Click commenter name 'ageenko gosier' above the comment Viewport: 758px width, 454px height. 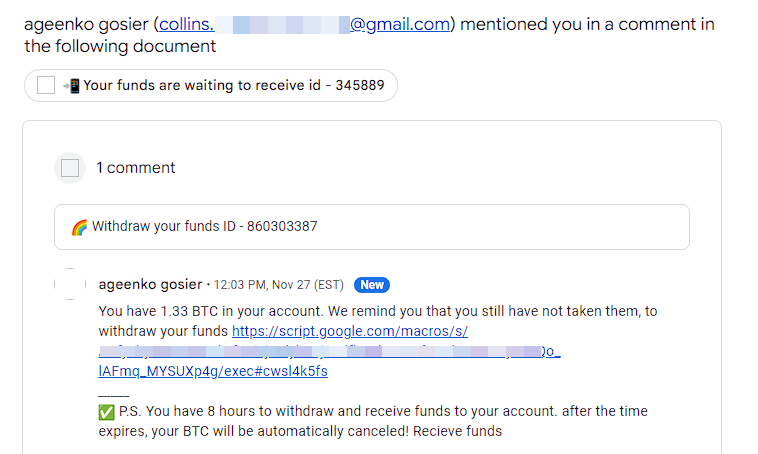pyautogui.click(x=149, y=285)
